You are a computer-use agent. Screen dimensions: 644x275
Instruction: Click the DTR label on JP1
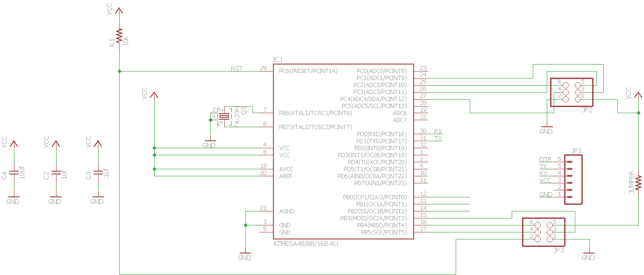click(545, 160)
